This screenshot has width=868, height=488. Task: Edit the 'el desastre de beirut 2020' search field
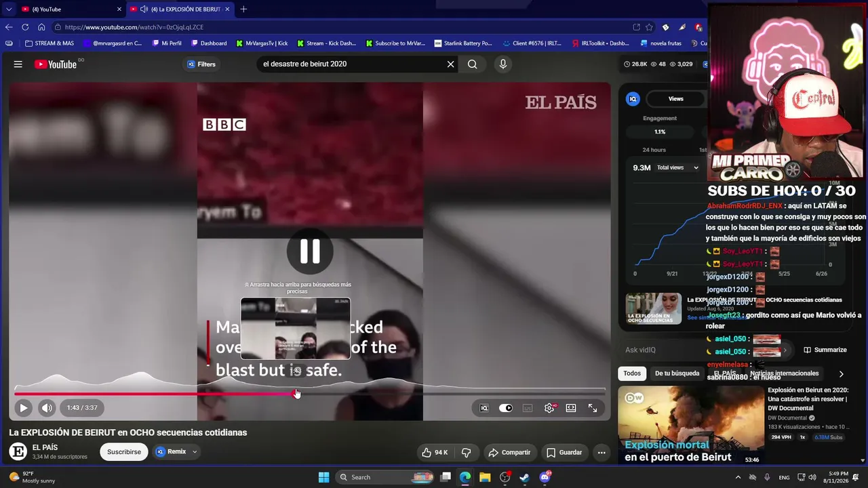pos(351,64)
